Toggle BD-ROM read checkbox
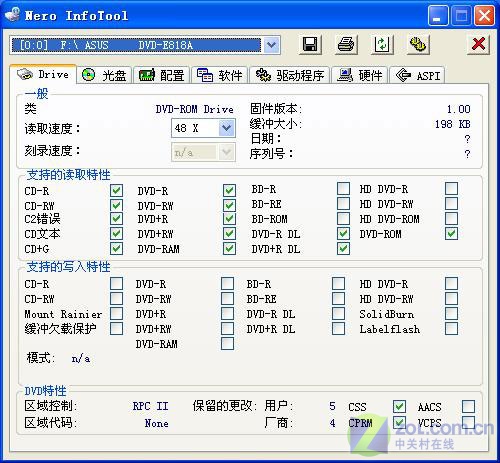Viewport: 500px width, 463px height. pos(343,219)
